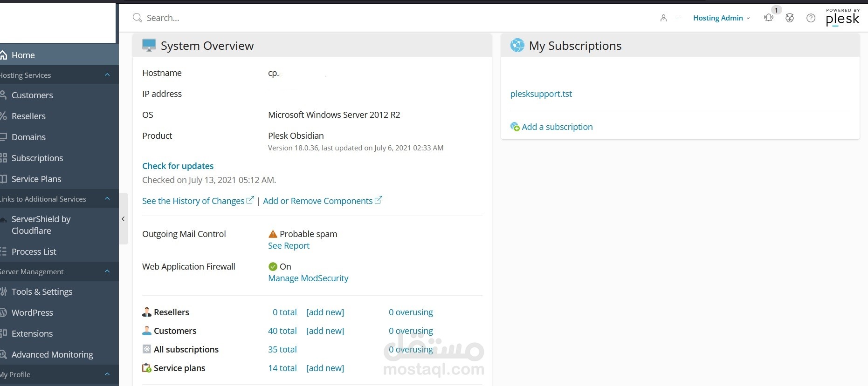Click the Plesk Obsidian product text
This screenshot has height=386, width=868.
point(296,135)
